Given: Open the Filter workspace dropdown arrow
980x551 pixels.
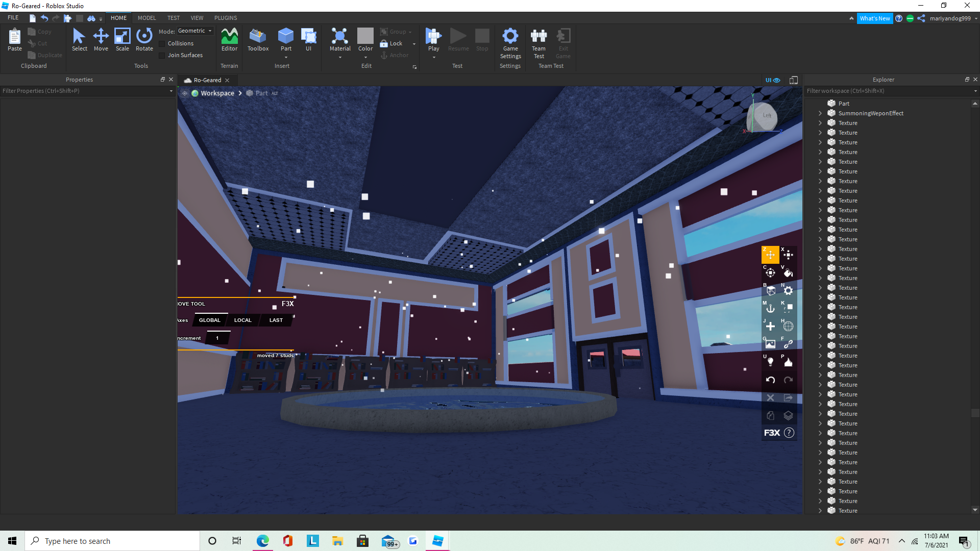Looking at the screenshot, I should pyautogui.click(x=975, y=91).
